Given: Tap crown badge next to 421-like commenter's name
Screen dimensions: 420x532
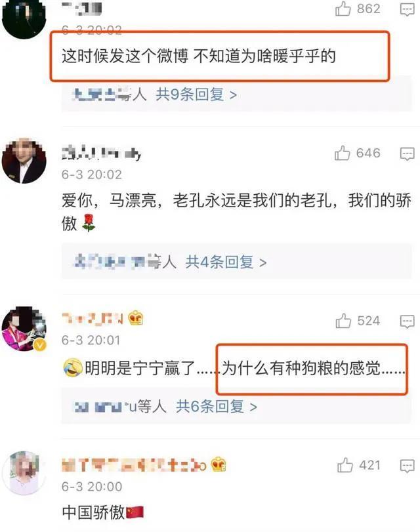Looking at the screenshot, I should pos(219,464).
